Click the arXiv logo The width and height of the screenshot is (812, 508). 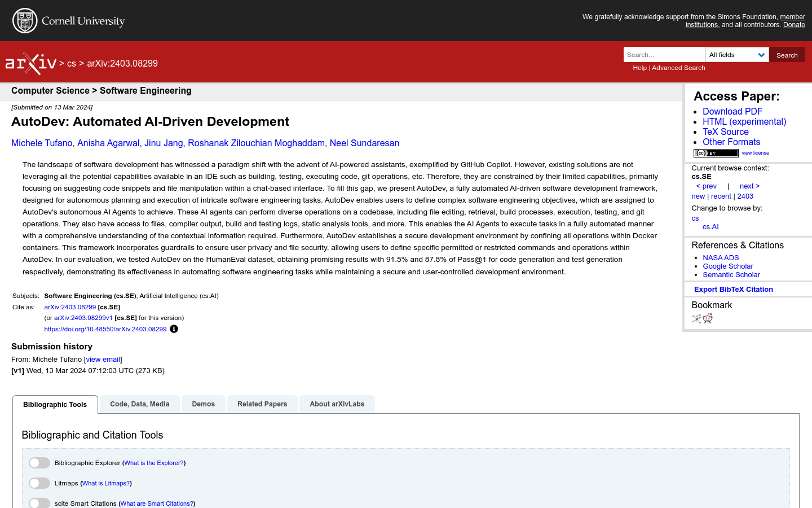(x=31, y=63)
